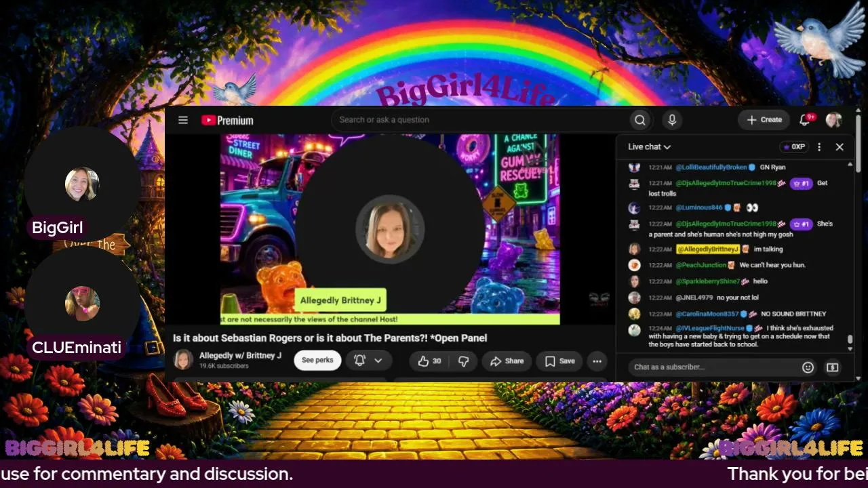Click the avatar next to @PeachJunction
Image resolution: width=868 pixels, height=488 pixels.
634,265
